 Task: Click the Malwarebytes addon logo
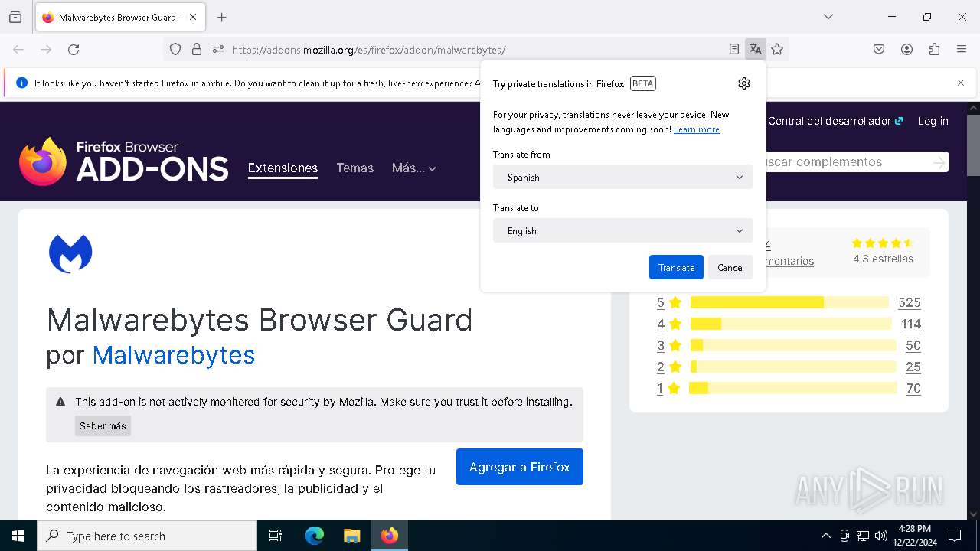click(x=70, y=254)
